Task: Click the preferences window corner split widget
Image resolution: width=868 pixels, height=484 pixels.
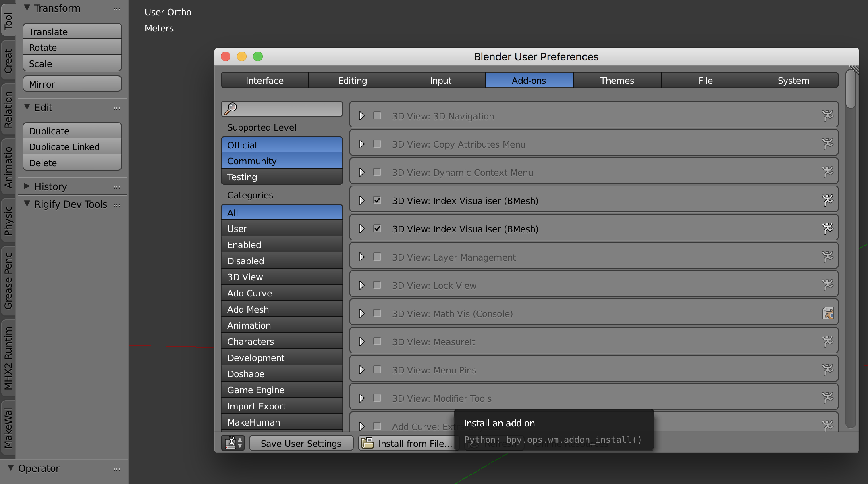Action: click(854, 70)
